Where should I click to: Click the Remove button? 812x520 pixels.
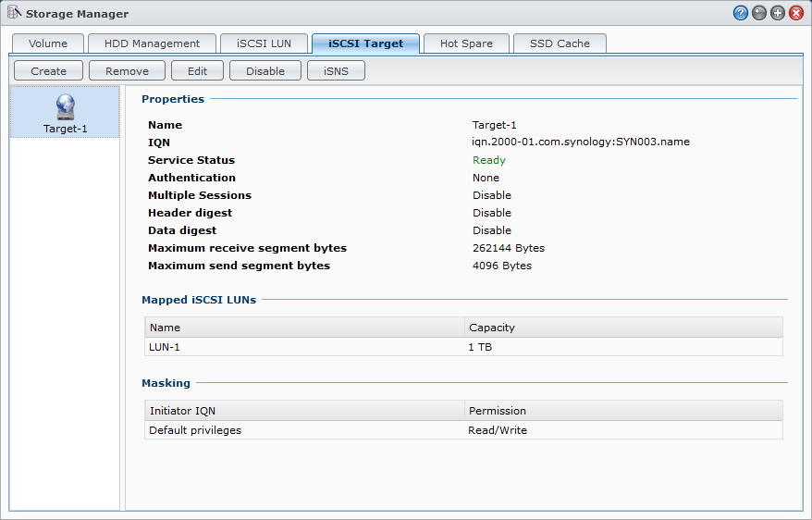click(127, 71)
